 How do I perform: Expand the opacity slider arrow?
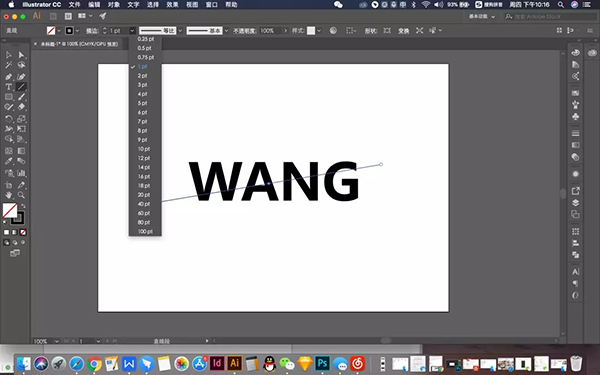[285, 31]
